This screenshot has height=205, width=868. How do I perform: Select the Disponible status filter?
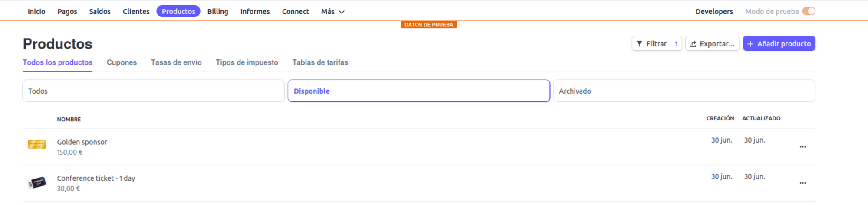click(x=419, y=91)
